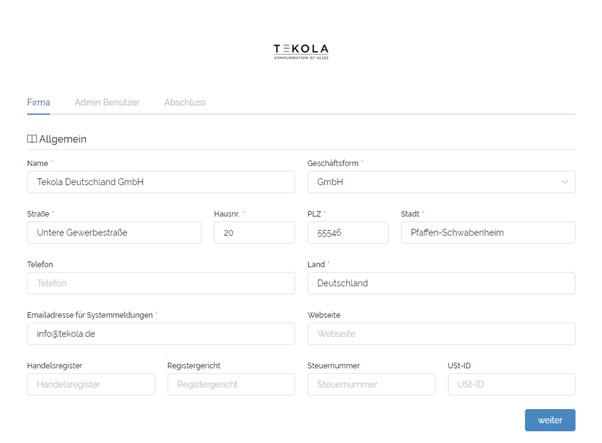This screenshot has width=602, height=443.
Task: Select the PLZ input field
Action: click(347, 233)
